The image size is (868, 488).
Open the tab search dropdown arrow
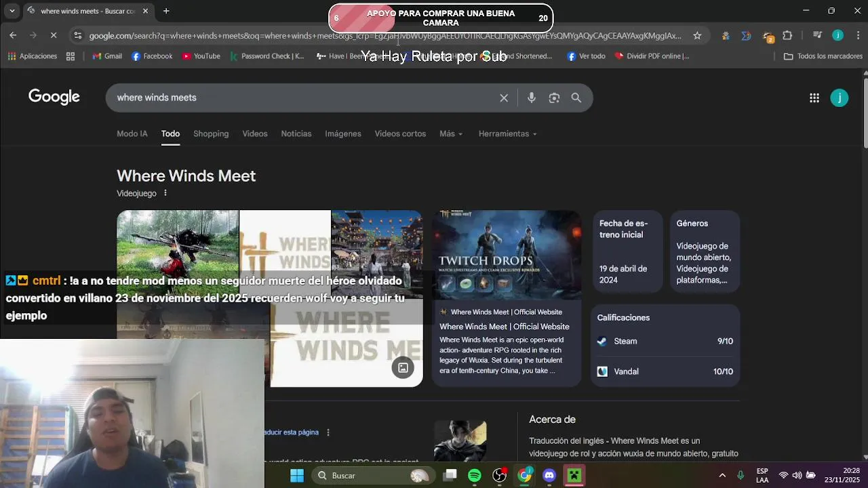point(12,11)
